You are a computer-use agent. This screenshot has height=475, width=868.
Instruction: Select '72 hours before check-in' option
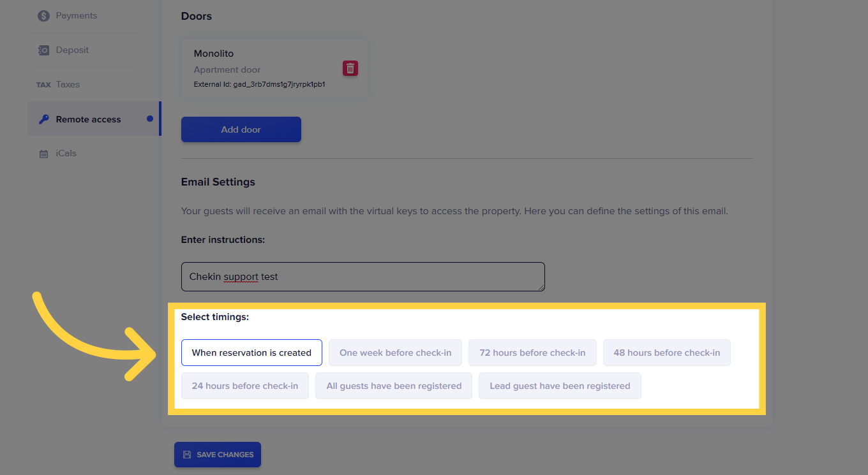pyautogui.click(x=532, y=353)
